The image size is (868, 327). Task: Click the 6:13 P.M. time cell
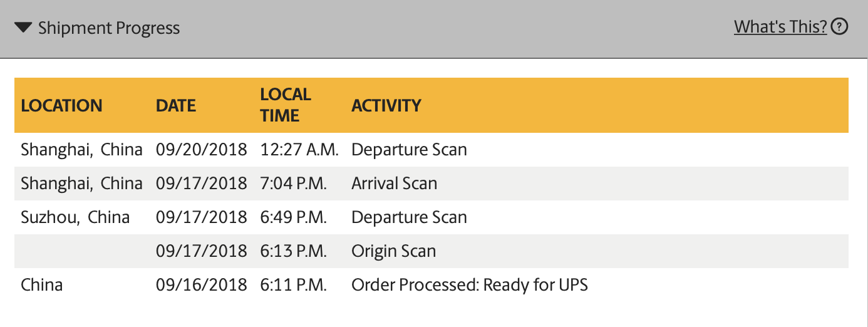294,251
